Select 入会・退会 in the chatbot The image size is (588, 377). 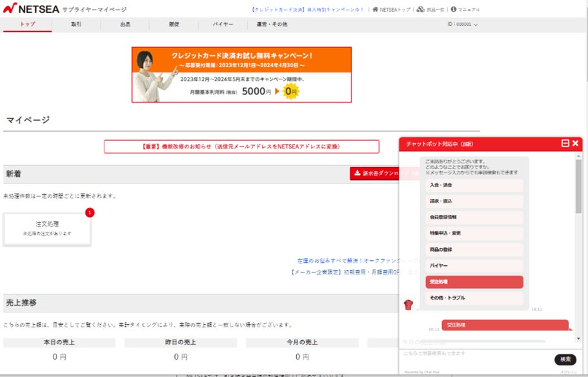click(474, 185)
